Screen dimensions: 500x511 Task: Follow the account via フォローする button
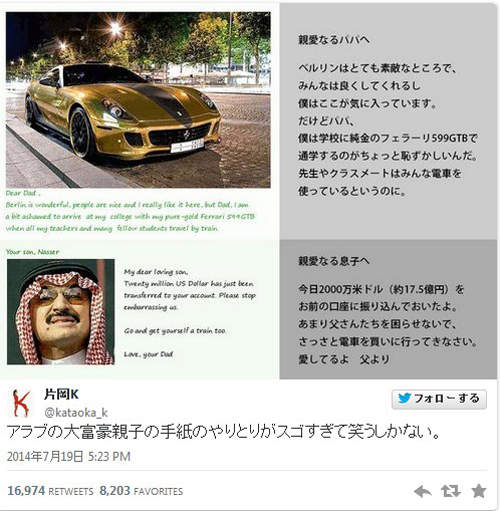pos(439,399)
